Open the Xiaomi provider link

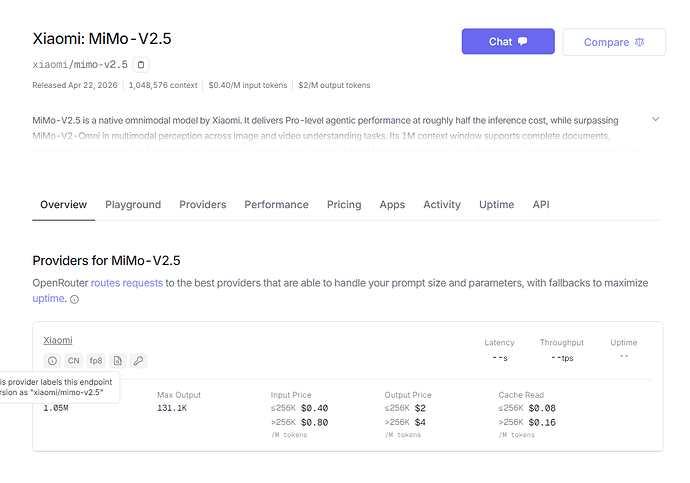58,340
